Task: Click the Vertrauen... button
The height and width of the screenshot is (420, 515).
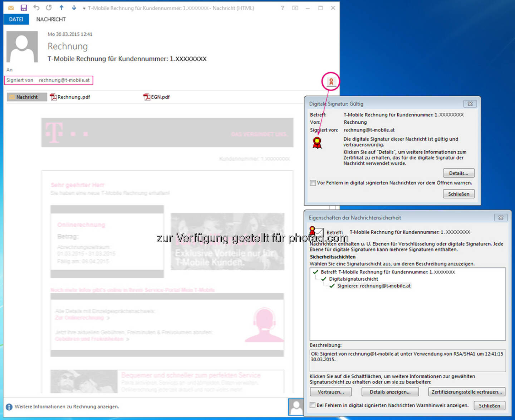Action: point(331,392)
